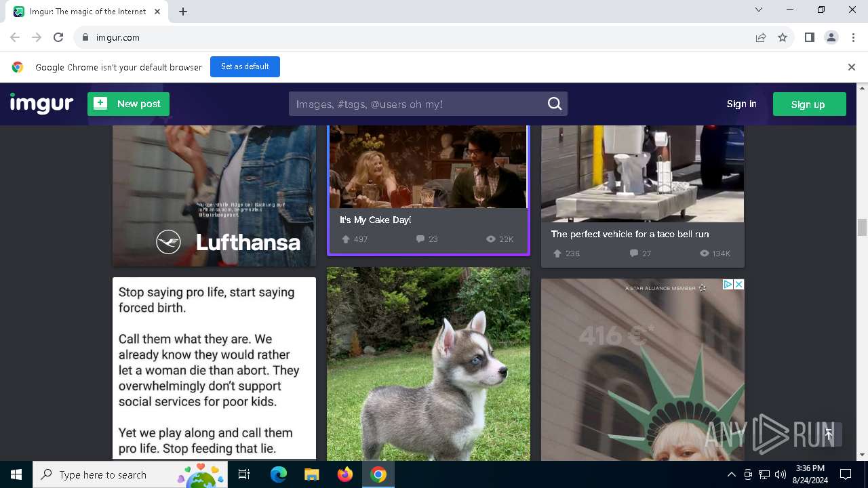This screenshot has width=868, height=488.
Task: Open the network icon in system tray
Action: click(x=764, y=474)
